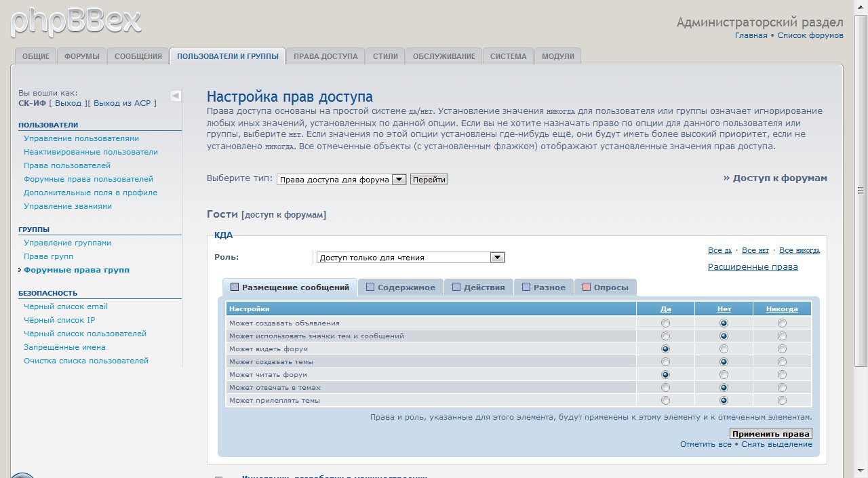Click the pink Опросы tab square

[x=587, y=287]
